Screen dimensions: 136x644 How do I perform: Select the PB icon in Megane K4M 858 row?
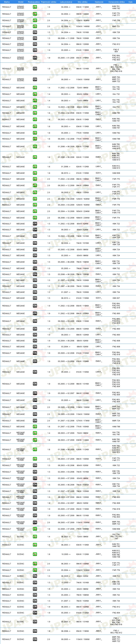point(35,173)
